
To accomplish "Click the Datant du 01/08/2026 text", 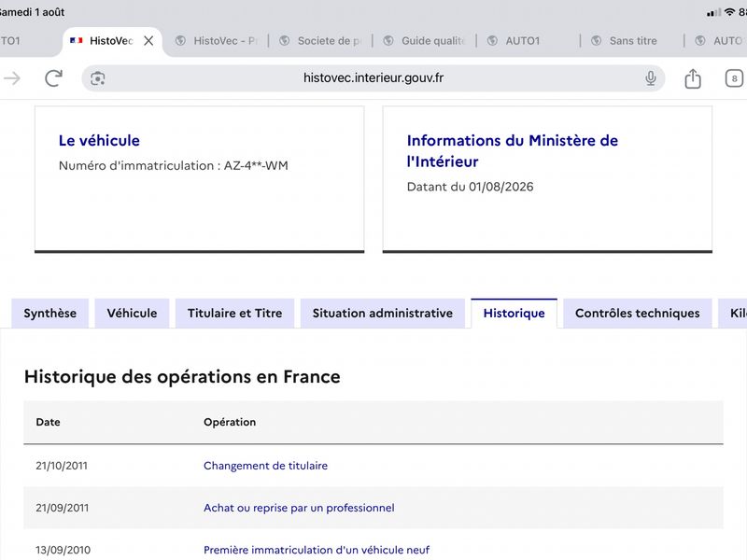I will click(x=471, y=187).
